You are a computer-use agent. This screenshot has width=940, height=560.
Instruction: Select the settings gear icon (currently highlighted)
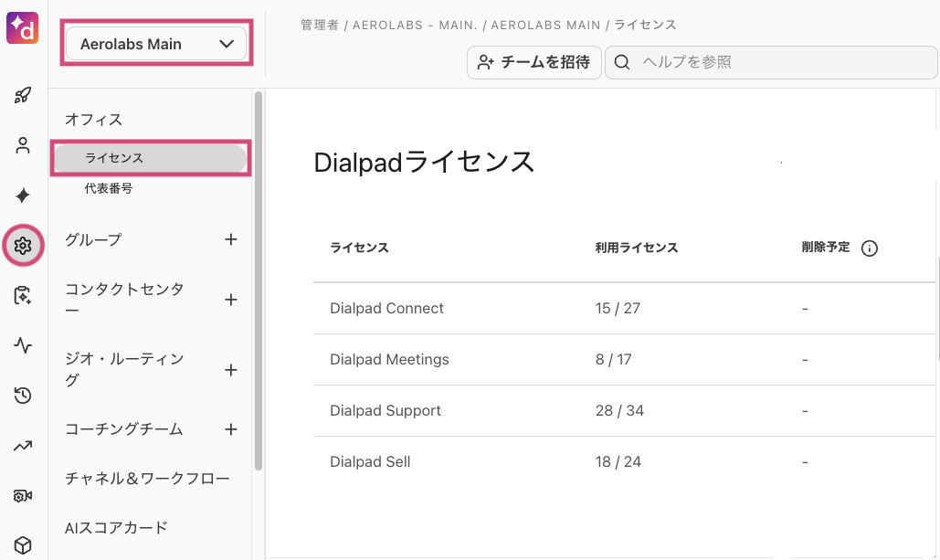tap(23, 246)
